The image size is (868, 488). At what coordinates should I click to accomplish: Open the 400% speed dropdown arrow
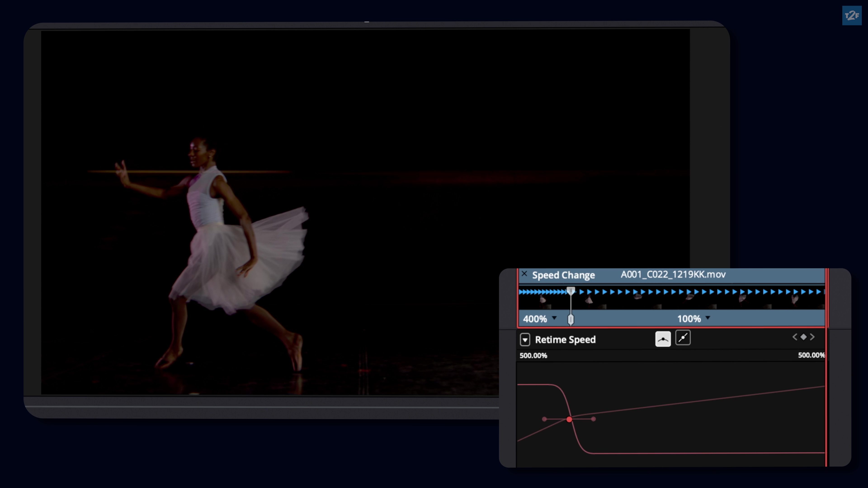(554, 318)
